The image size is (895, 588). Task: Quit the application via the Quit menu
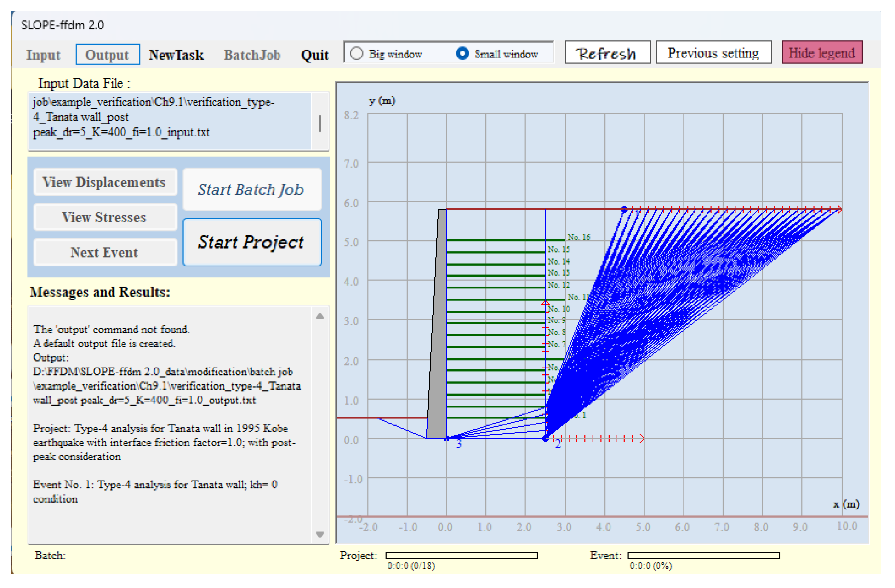pyautogui.click(x=315, y=55)
